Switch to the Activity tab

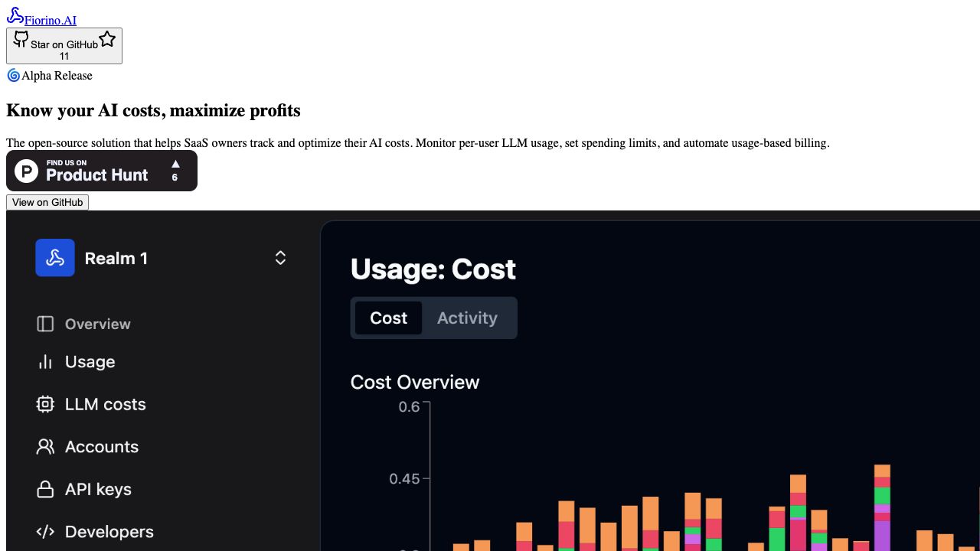(x=467, y=318)
